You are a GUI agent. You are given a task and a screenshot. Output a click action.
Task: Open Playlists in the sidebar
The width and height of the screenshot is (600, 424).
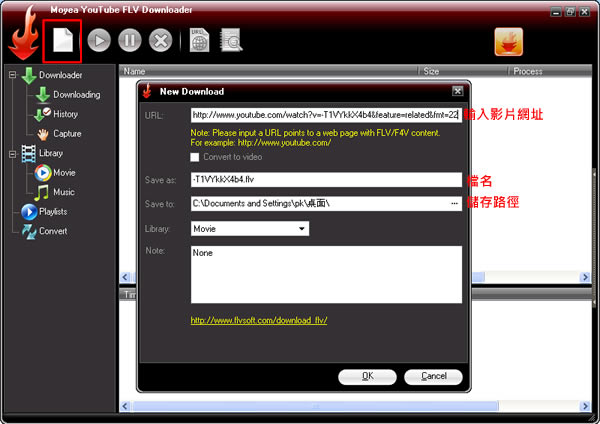coord(53,212)
